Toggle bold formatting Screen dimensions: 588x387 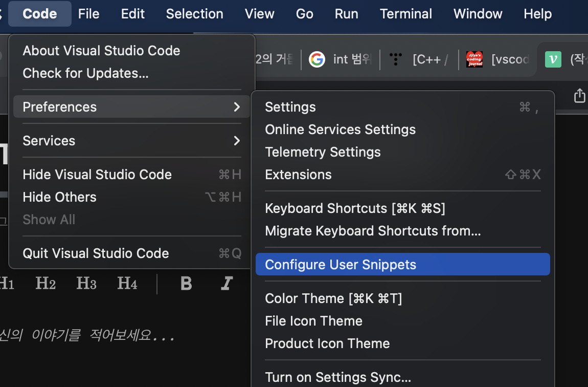186,284
